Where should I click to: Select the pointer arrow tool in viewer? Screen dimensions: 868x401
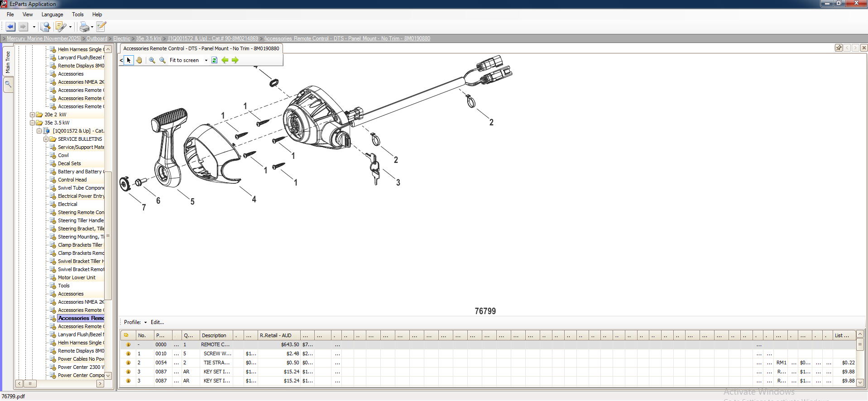(129, 60)
